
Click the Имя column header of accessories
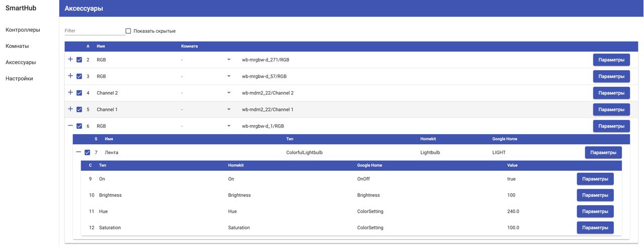point(101,46)
